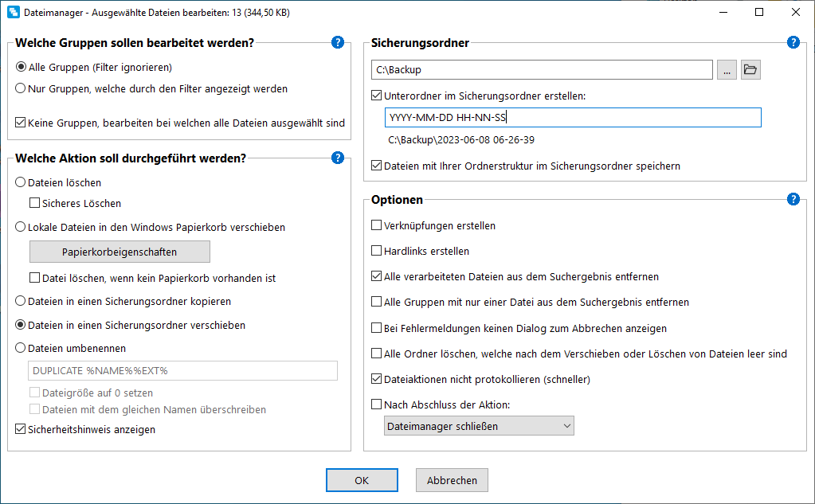Click help icon next to 'Welche Gruppen sollen bearbeitet werden?'

(x=338, y=42)
